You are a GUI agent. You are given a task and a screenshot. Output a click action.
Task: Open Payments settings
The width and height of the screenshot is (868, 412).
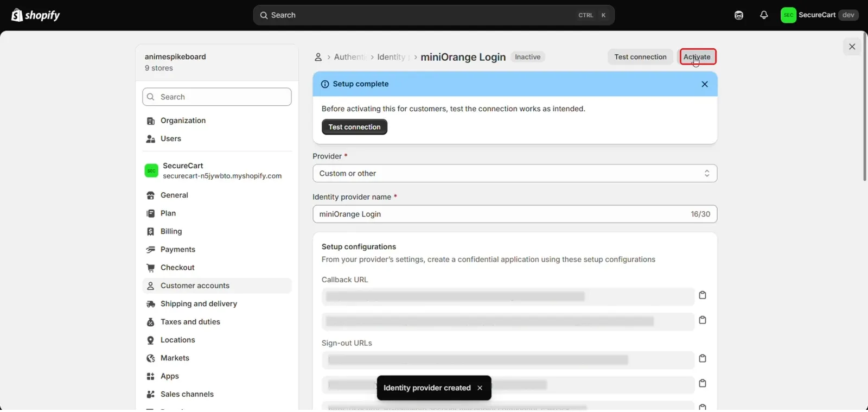point(217,250)
